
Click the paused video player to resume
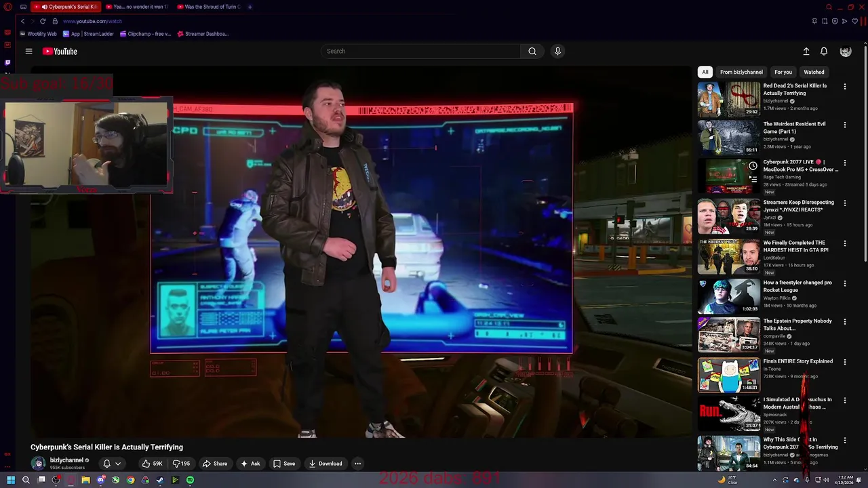361,252
